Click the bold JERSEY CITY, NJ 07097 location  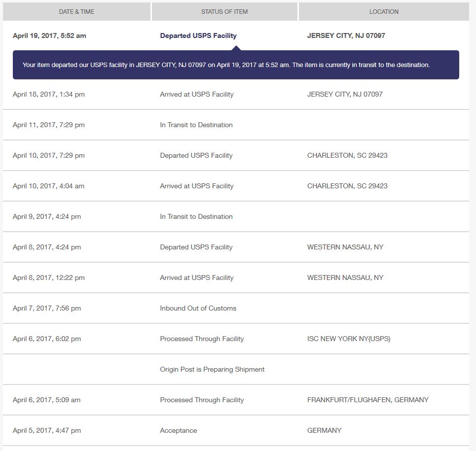tap(346, 35)
